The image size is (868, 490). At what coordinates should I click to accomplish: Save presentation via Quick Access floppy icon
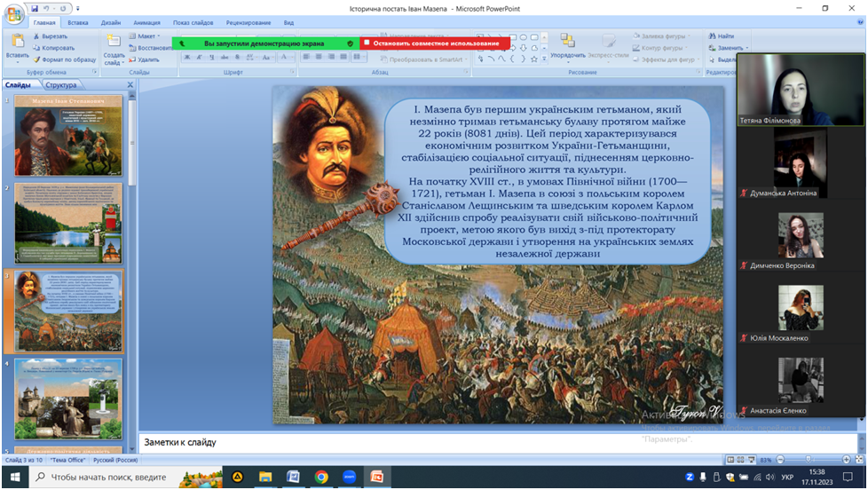35,8
